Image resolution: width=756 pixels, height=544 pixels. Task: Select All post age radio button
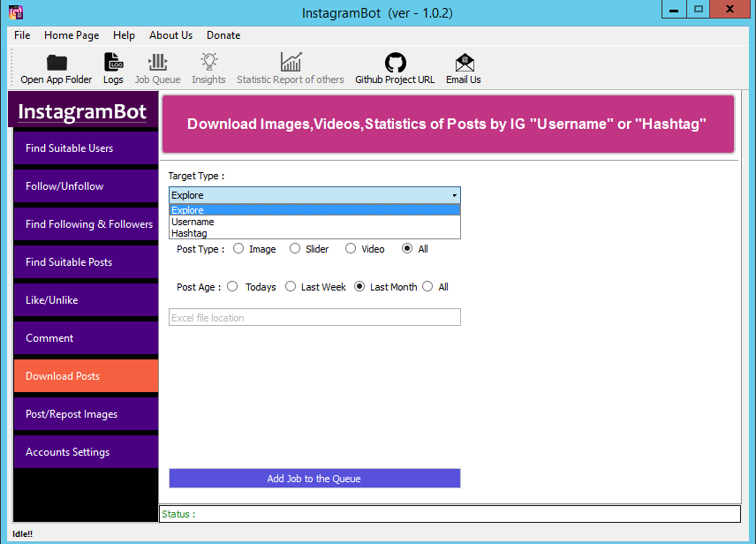427,286
